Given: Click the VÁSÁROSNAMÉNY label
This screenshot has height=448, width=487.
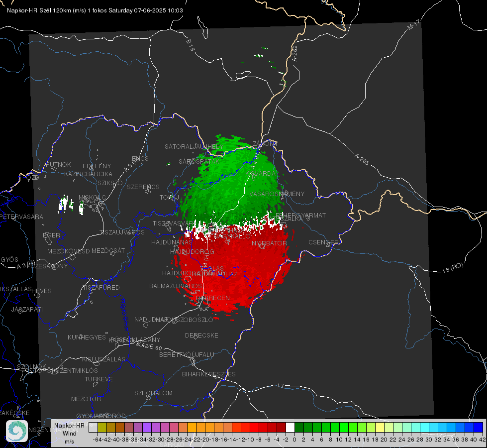Looking at the screenshot, I should click(x=277, y=194).
